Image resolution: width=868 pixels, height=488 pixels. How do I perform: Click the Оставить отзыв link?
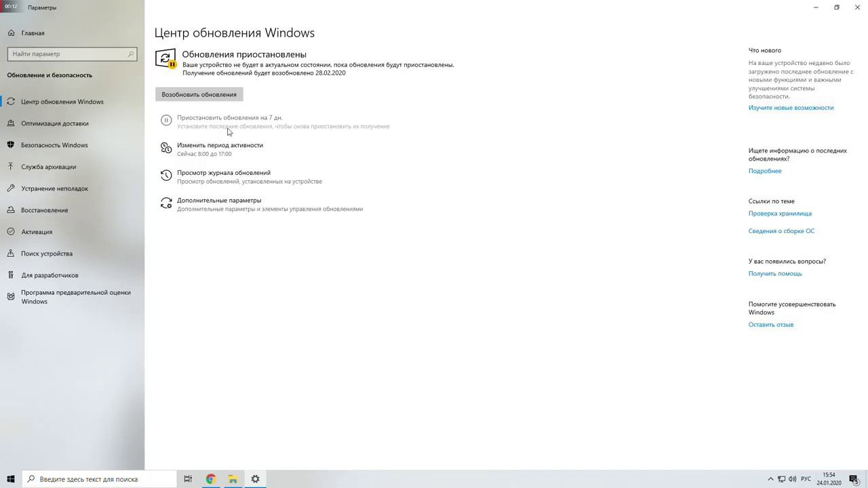771,325
